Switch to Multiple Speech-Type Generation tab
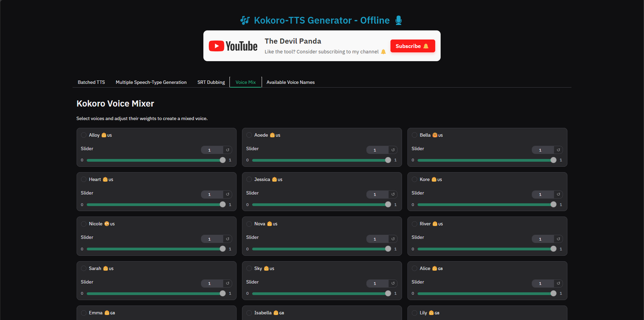644x320 pixels. [x=151, y=82]
